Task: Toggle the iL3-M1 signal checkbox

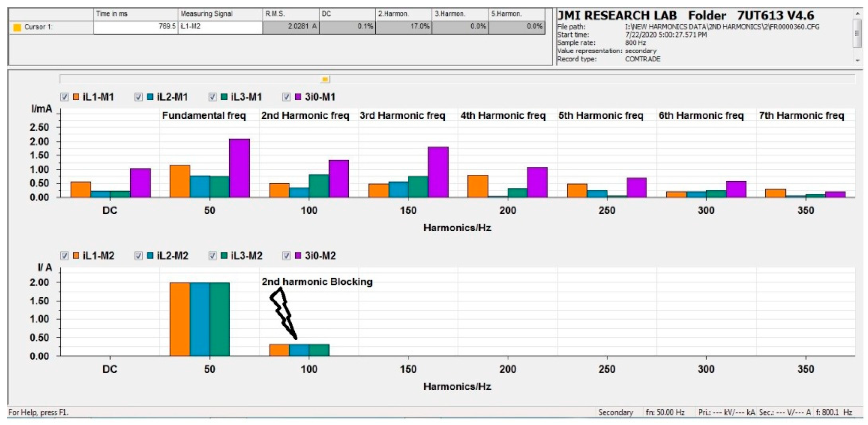Action: (x=212, y=97)
